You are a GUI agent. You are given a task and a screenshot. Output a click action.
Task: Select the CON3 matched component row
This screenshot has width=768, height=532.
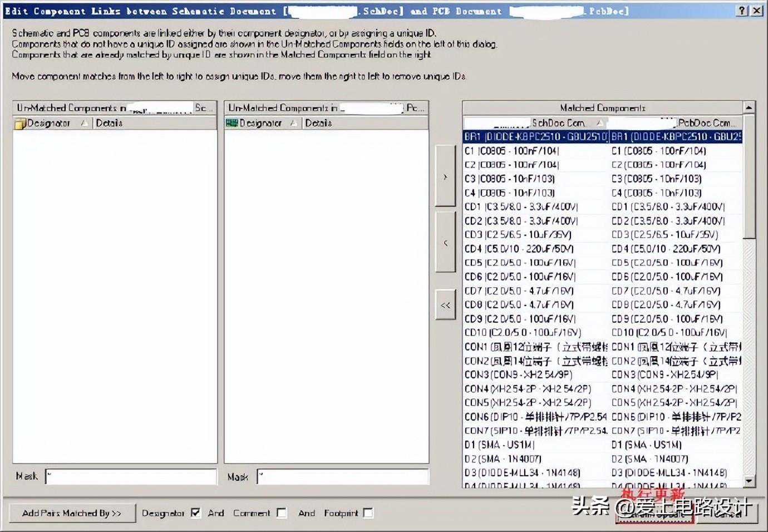535,375
